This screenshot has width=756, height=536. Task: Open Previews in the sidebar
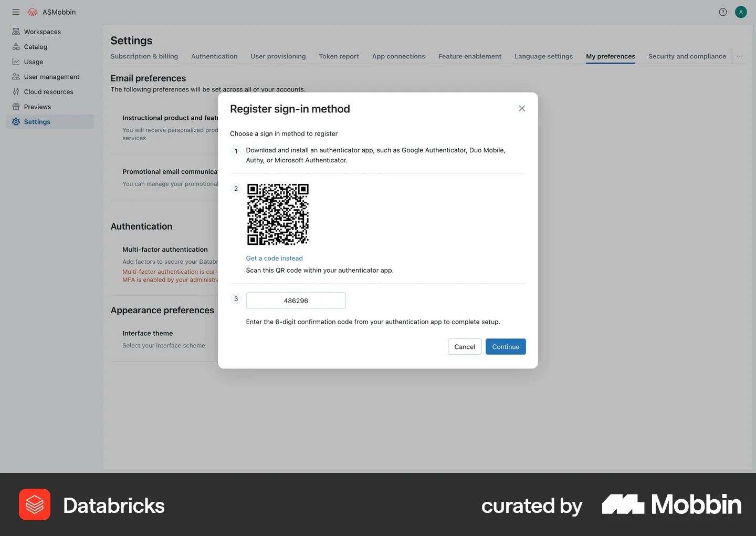(50, 107)
